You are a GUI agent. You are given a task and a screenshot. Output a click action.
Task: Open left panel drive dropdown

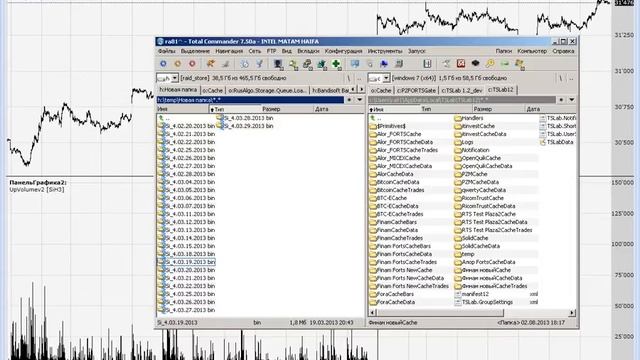point(175,78)
